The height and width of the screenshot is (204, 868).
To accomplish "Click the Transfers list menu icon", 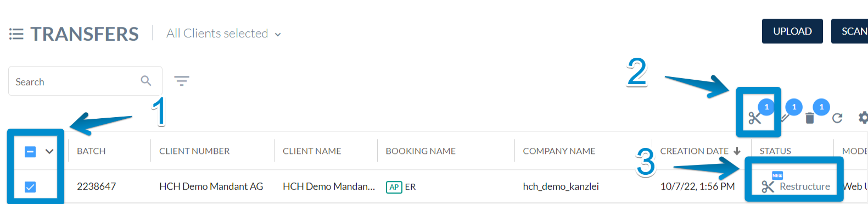I will click(16, 34).
